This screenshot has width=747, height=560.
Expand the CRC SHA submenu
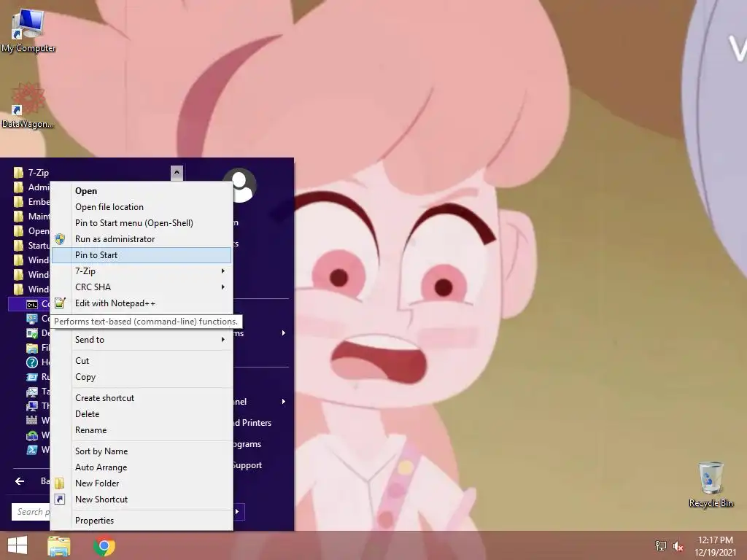141,287
